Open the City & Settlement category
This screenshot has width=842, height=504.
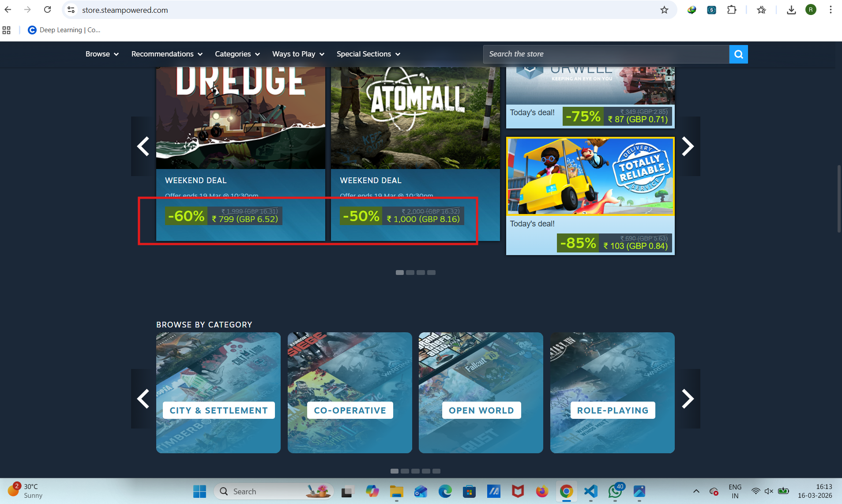(218, 393)
